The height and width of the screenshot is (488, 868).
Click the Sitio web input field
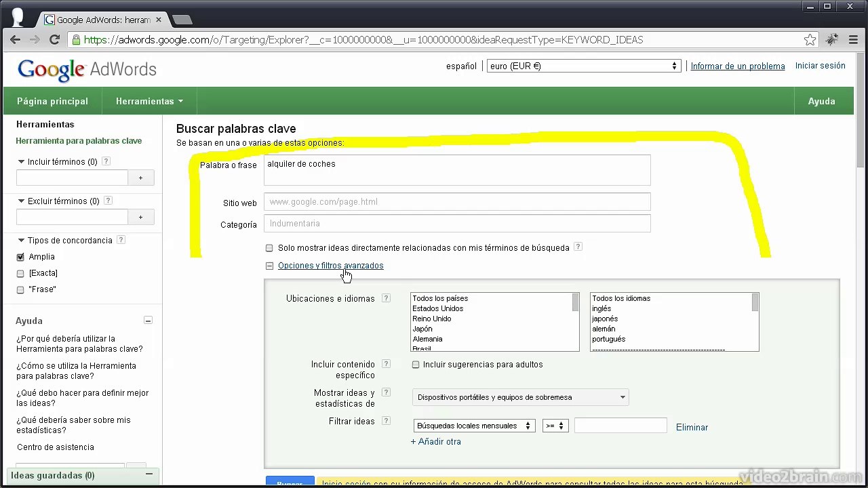tap(457, 201)
